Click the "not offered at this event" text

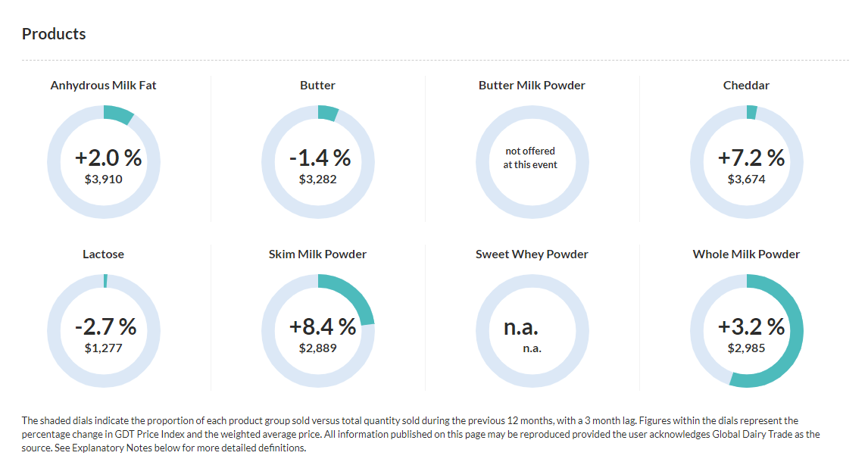tap(530, 158)
